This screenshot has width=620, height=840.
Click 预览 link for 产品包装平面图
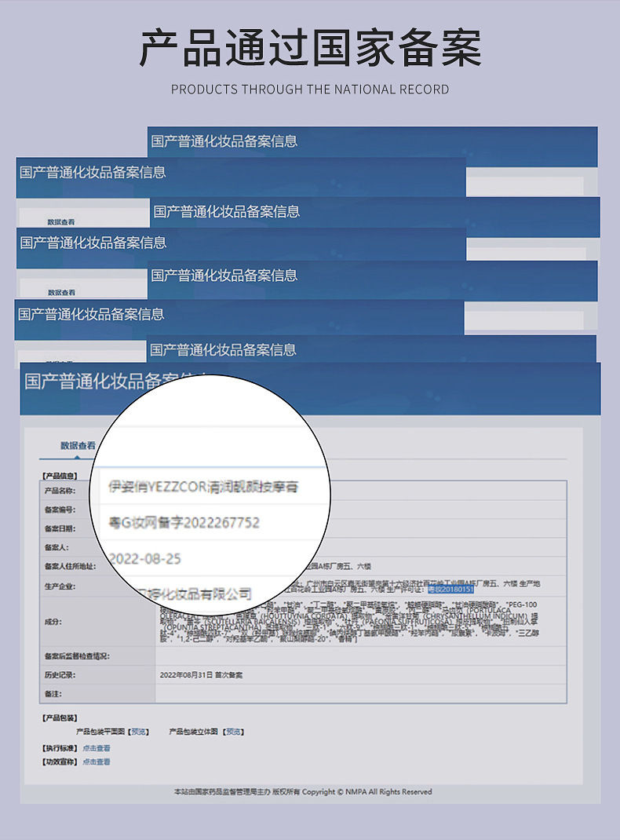tap(139, 732)
